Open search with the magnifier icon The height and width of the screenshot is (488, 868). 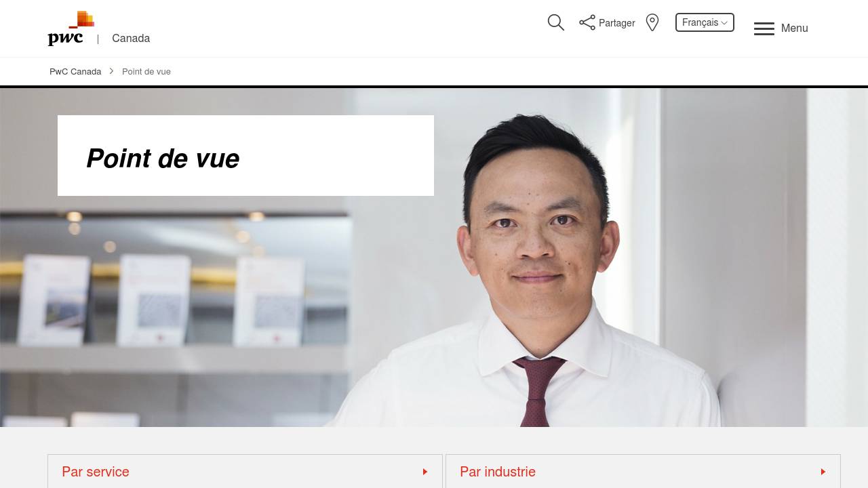click(556, 22)
